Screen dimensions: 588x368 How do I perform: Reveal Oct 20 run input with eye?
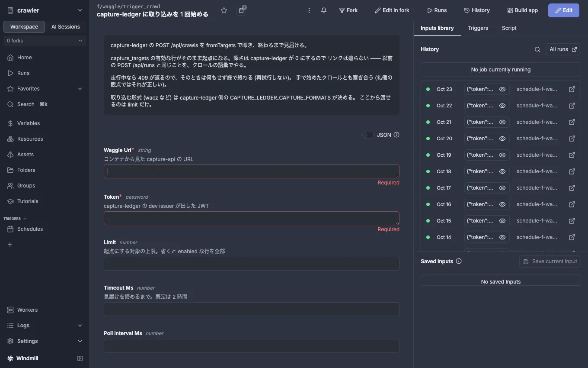[502, 139]
